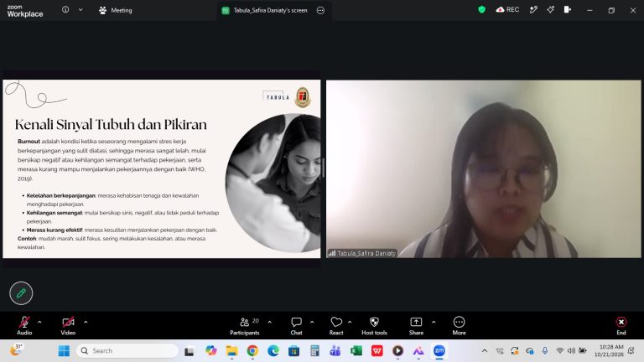This screenshot has width=644, height=362.
Task: Open Excel from the taskbar
Action: click(x=356, y=350)
